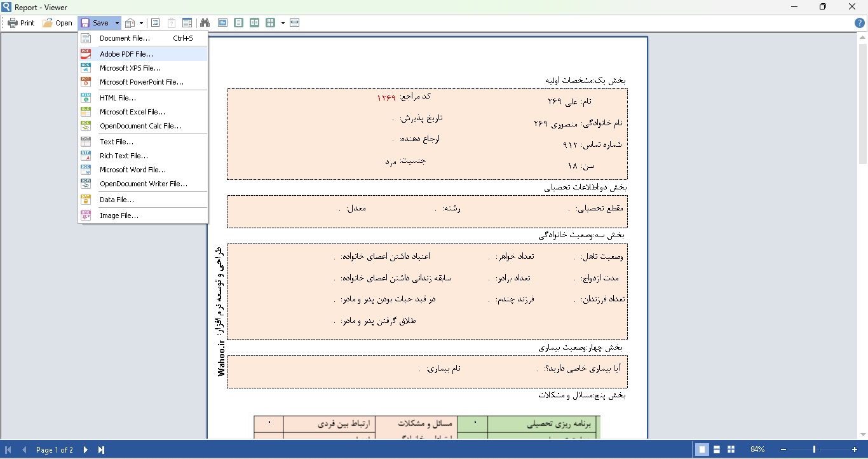Jump to the last page
Image resolution: width=868 pixels, height=459 pixels.
click(x=101, y=449)
